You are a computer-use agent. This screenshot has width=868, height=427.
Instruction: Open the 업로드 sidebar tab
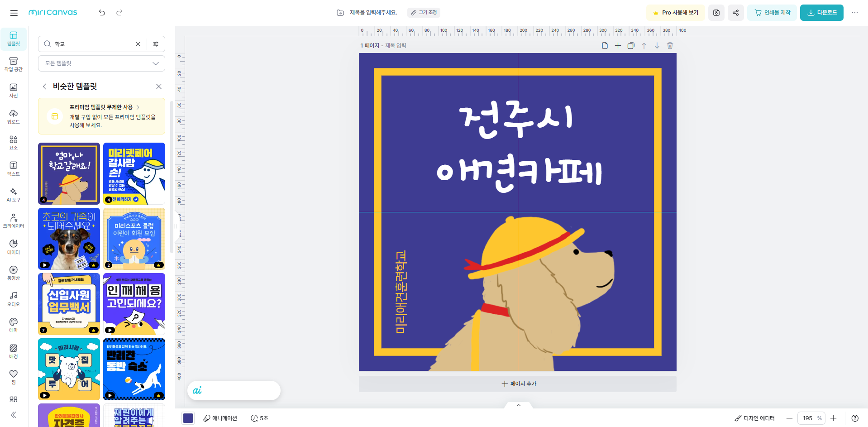14,117
